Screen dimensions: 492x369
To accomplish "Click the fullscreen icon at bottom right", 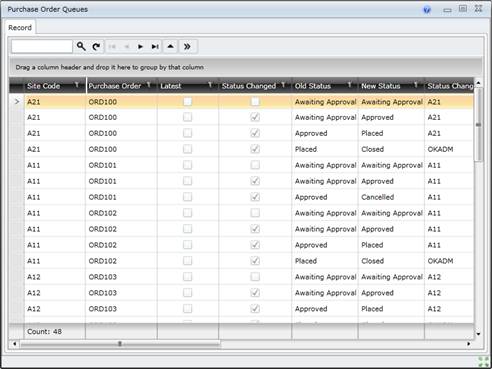I will (x=484, y=362).
